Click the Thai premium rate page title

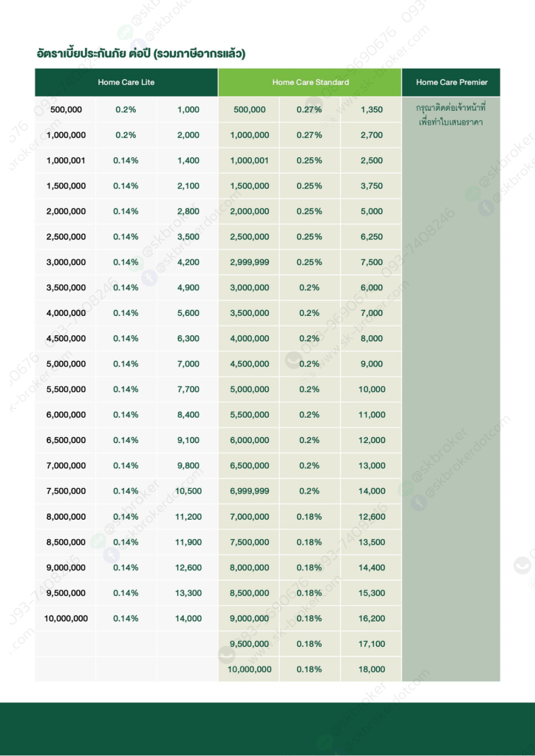[x=140, y=53]
